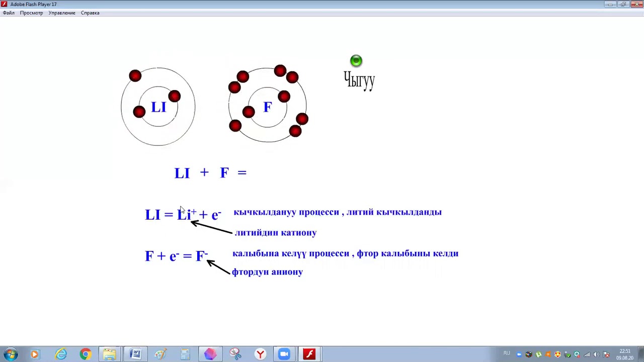This screenshot has height=362, width=644.
Task: Click the Adobe Flash Player taskbar icon
Action: [309, 354]
